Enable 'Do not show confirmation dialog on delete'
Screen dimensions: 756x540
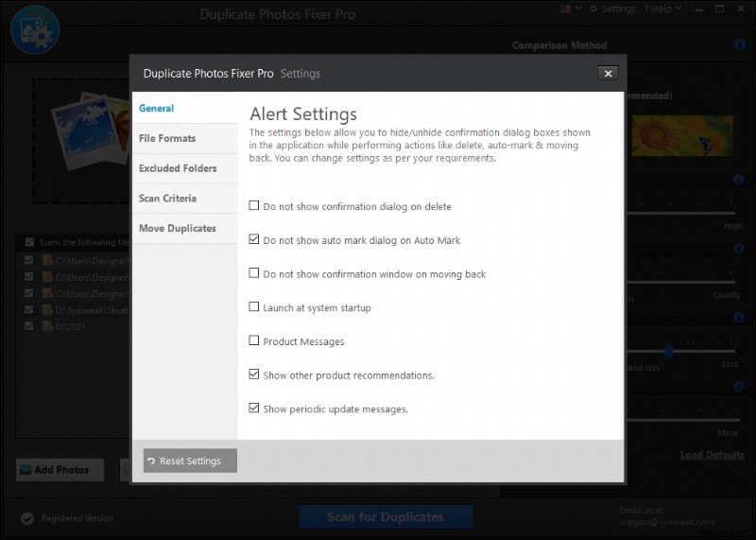tap(253, 205)
